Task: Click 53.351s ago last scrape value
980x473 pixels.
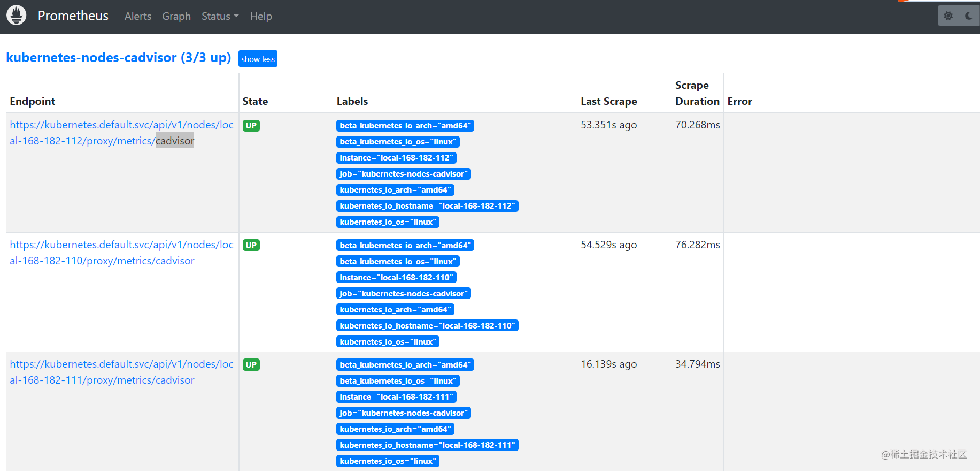Action: tap(609, 125)
